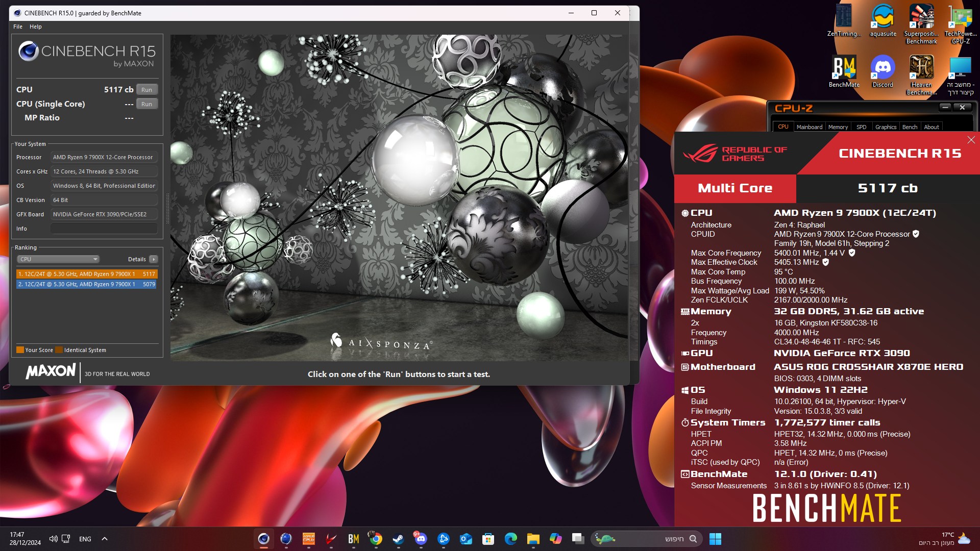Click the 5117 cb Multi Core score

(888, 188)
